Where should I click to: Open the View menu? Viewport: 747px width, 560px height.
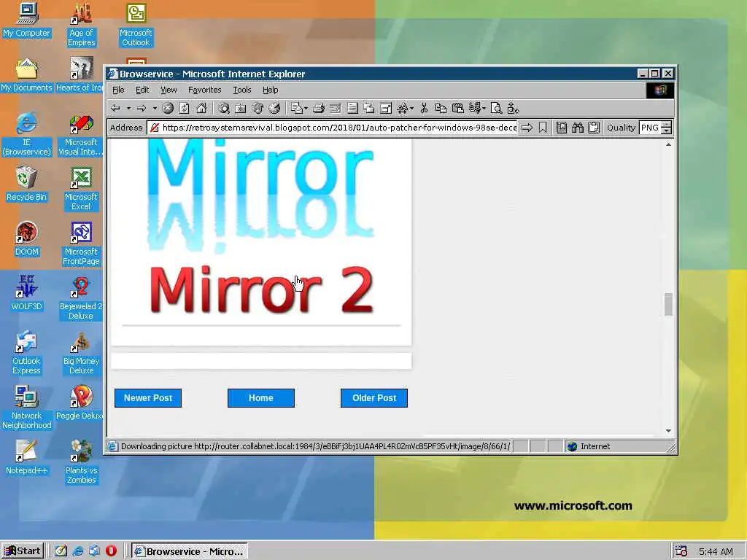pyautogui.click(x=169, y=90)
